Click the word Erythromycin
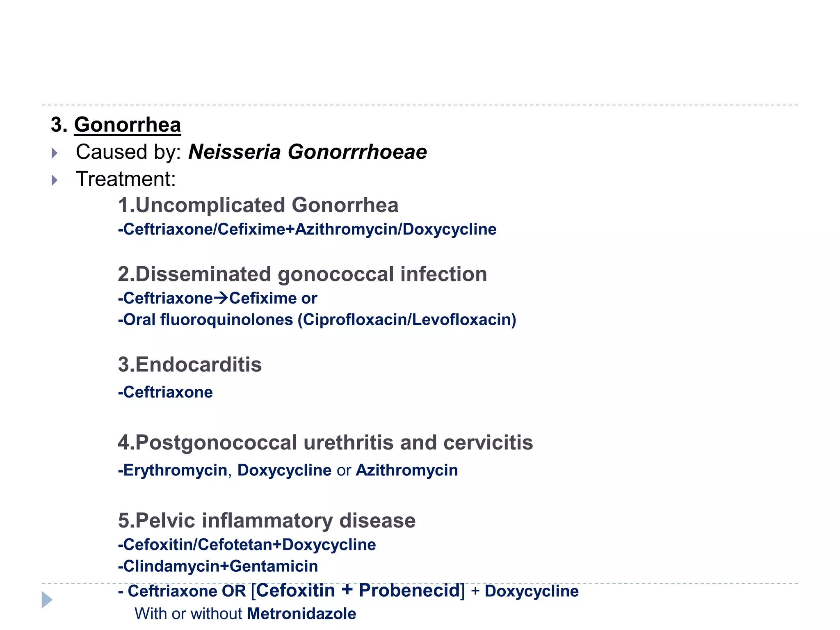 [x=175, y=470]
